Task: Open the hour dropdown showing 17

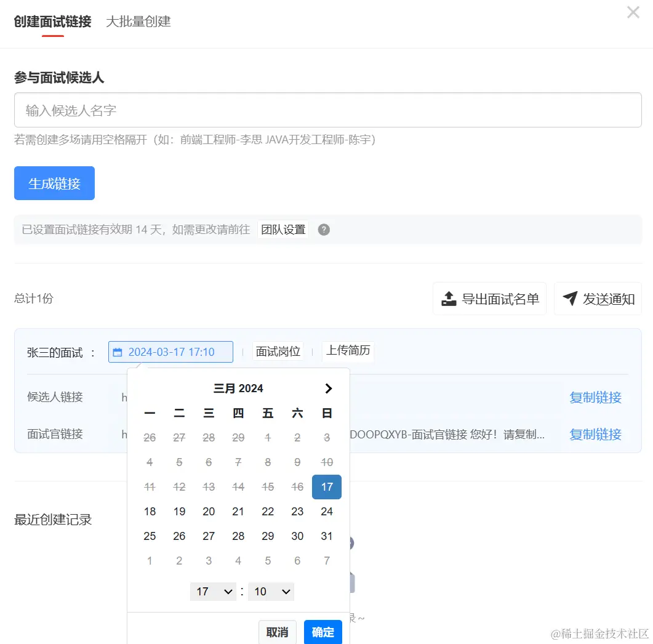Action: [213, 592]
